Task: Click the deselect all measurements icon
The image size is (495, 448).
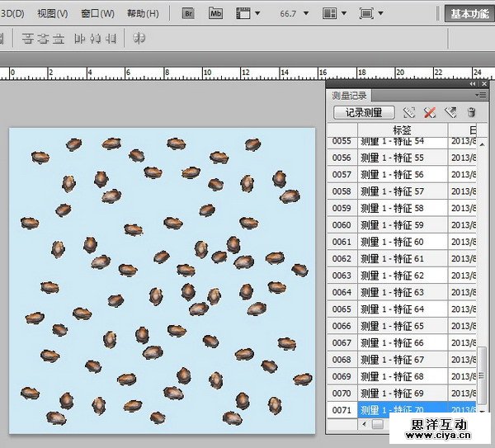Action: point(429,112)
